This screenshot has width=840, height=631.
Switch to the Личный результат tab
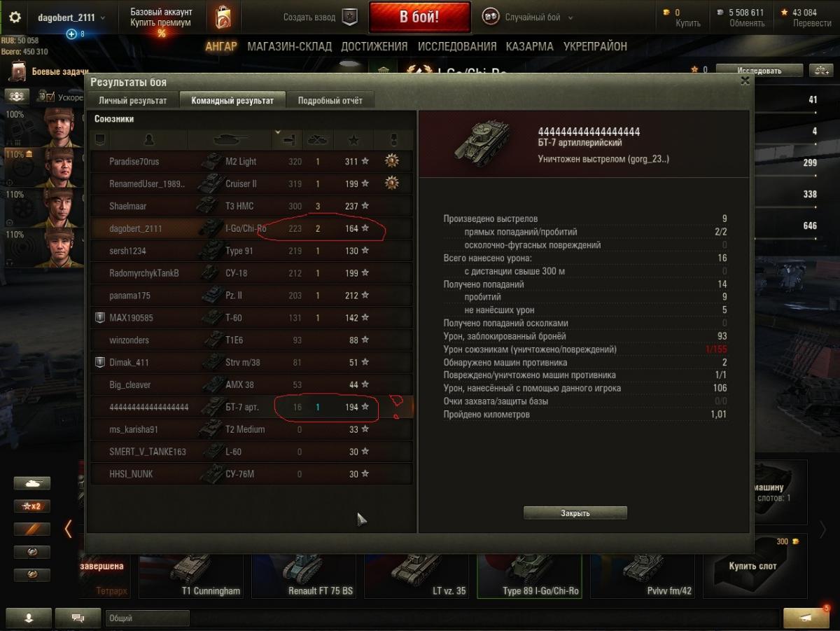point(133,100)
